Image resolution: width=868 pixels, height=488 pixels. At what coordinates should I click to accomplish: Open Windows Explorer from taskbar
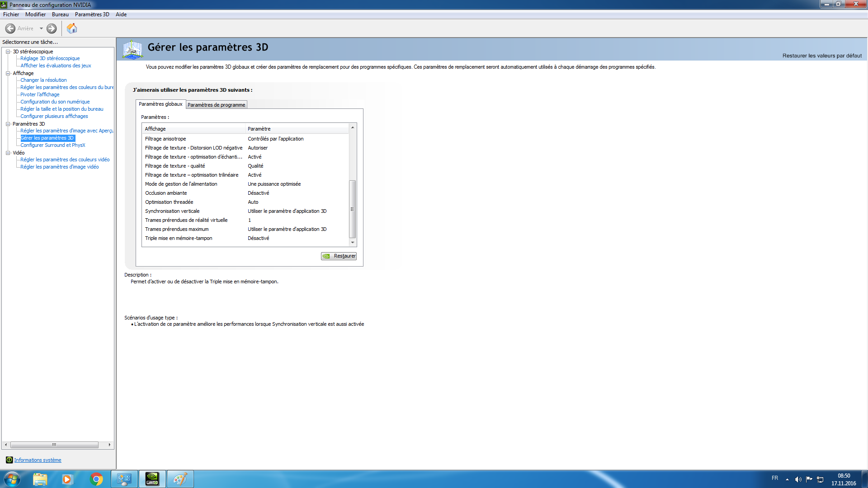tap(40, 479)
